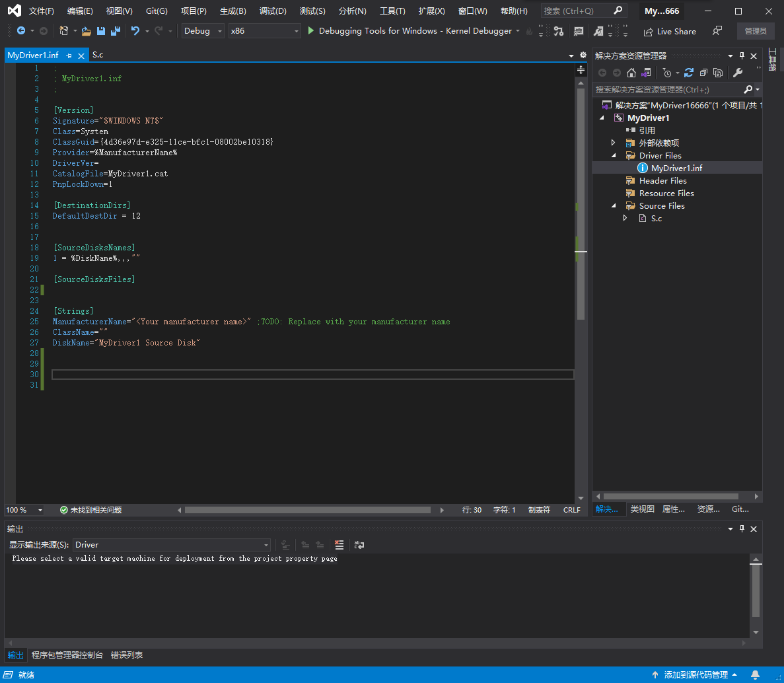Collapse the Source Files folder
Image resolution: width=784 pixels, height=683 pixels.
614,205
